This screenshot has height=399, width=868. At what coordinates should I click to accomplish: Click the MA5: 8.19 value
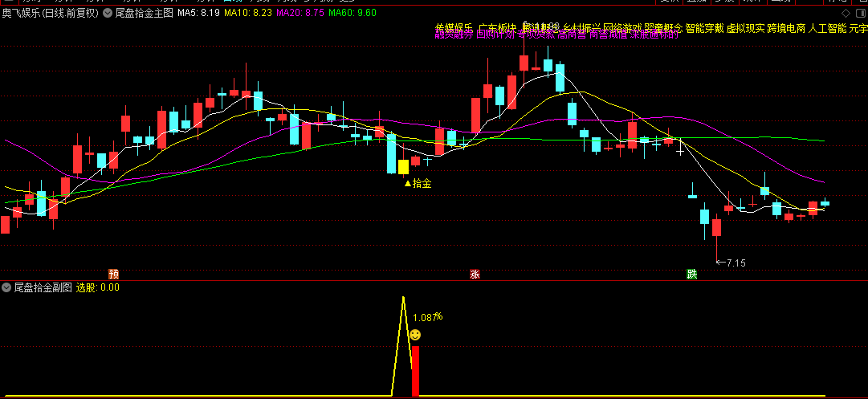(x=198, y=13)
